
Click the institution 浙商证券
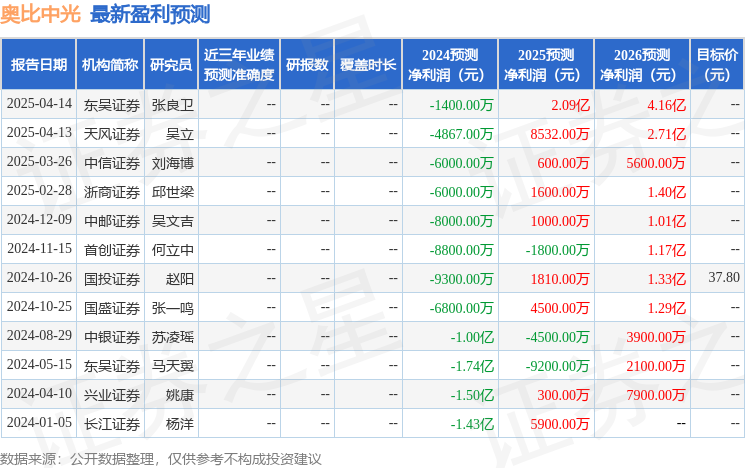(112, 192)
